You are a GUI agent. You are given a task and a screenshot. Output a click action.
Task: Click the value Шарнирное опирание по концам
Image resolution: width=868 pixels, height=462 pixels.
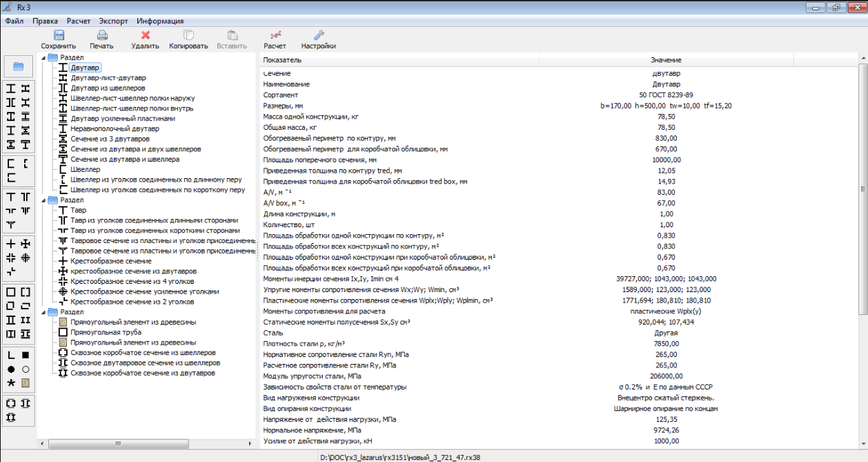pos(666,409)
